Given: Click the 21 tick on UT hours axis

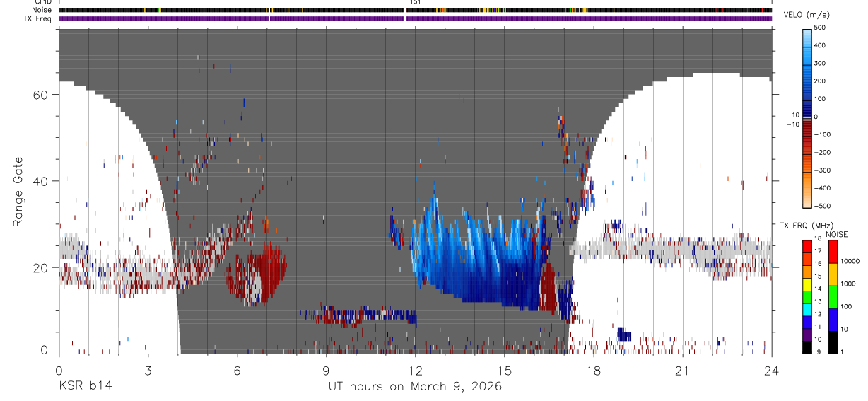Looking at the screenshot, I should point(683,370).
